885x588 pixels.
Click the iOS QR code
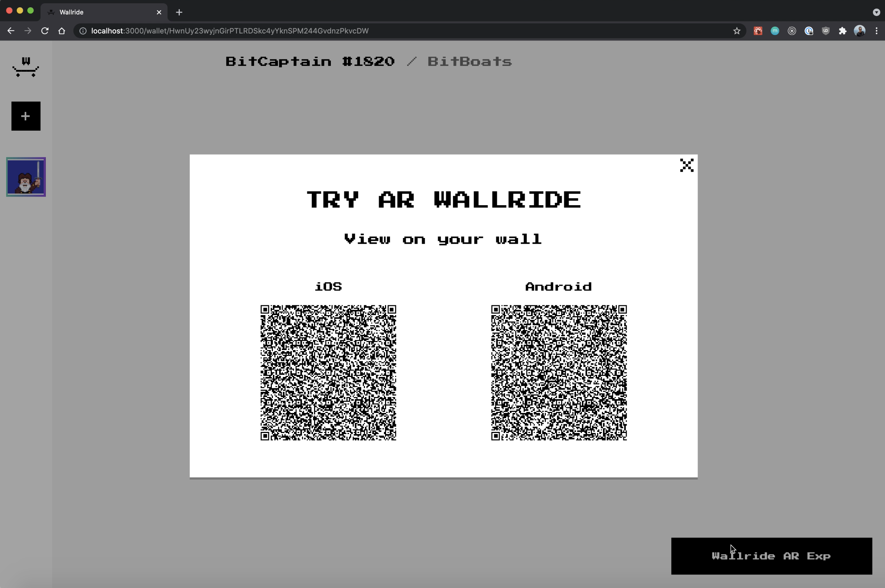tap(328, 372)
